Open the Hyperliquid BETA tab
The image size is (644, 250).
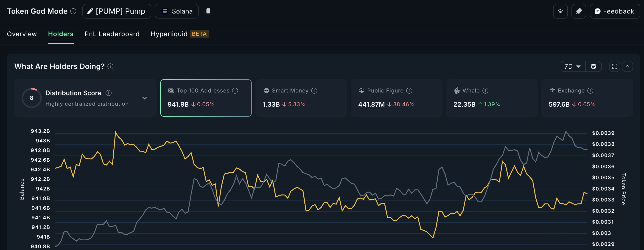180,34
